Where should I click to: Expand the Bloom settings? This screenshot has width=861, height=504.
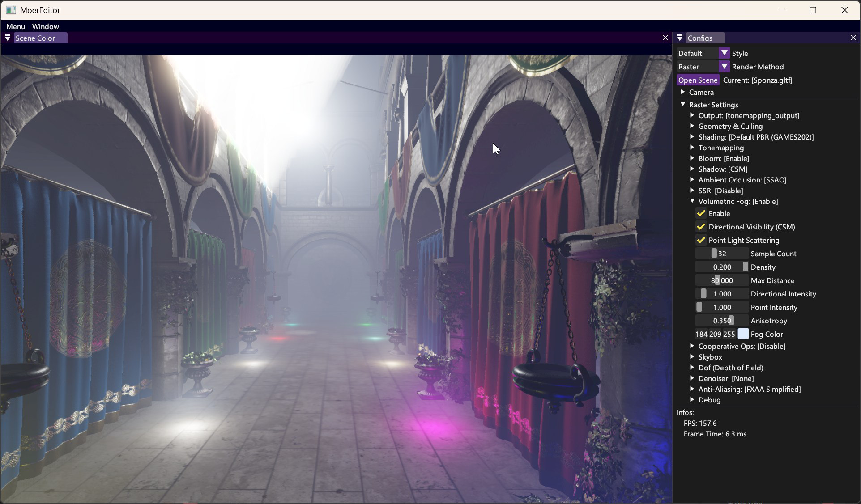[x=692, y=158]
